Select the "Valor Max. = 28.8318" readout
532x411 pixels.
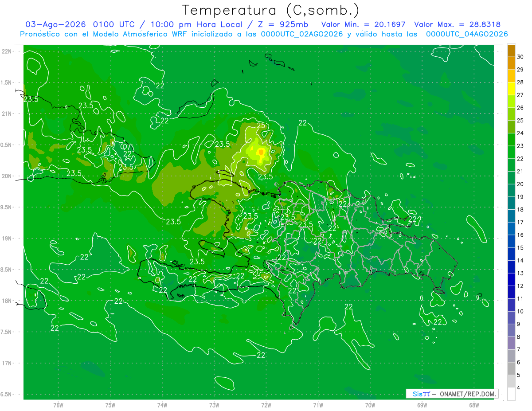point(457,24)
